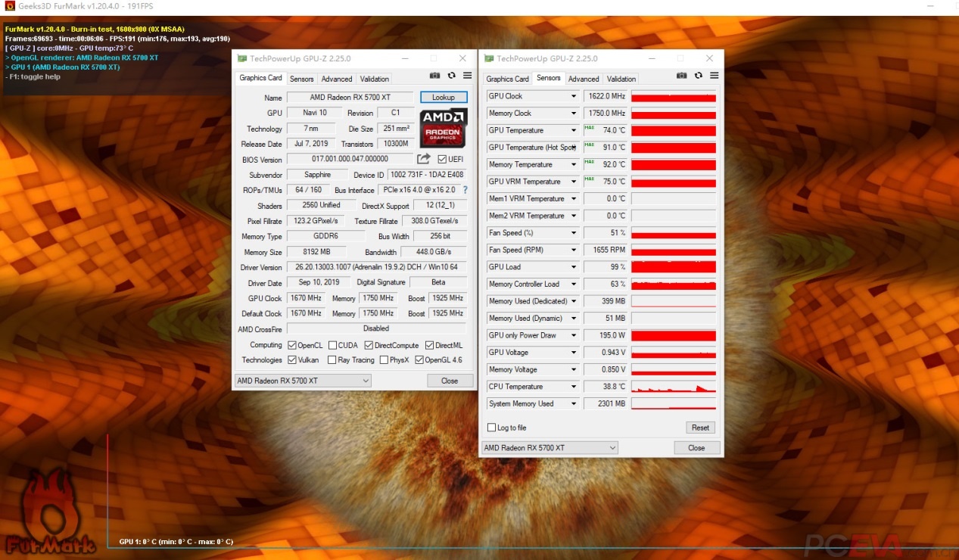The height and width of the screenshot is (560, 959).
Task: Enable the Log to file checkbox
Action: (492, 428)
